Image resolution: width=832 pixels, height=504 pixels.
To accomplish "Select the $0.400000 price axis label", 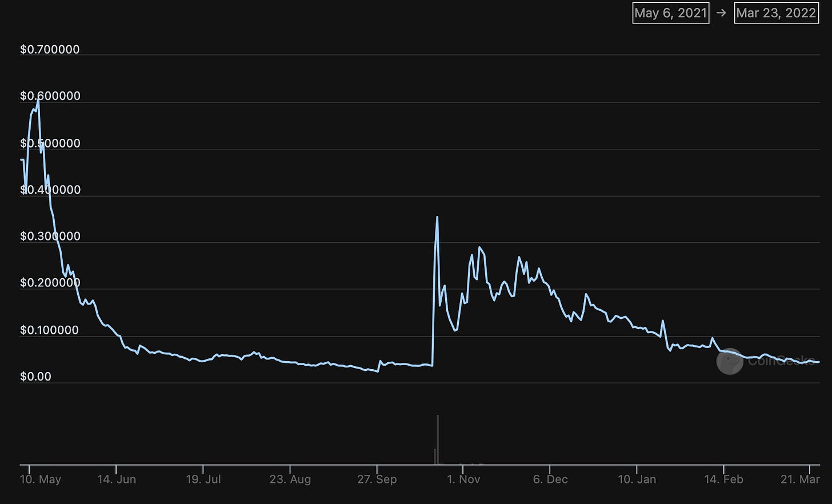I will (x=50, y=190).
